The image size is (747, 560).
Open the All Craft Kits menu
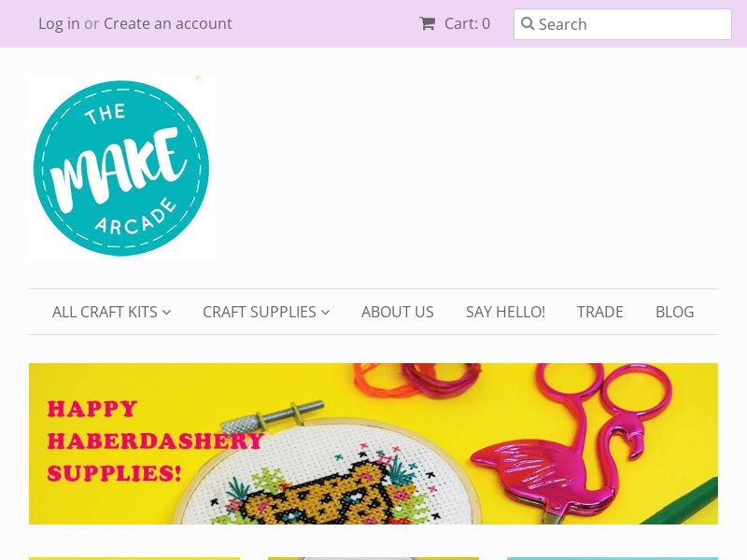pyautogui.click(x=111, y=312)
